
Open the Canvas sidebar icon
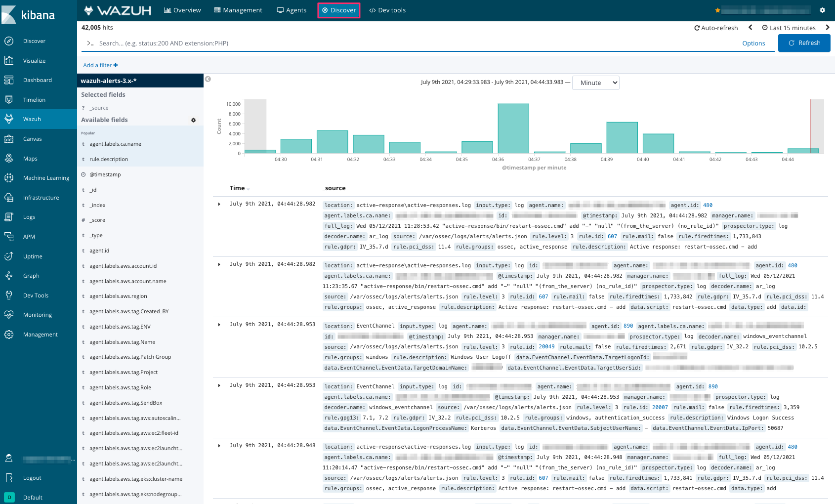[x=9, y=139]
